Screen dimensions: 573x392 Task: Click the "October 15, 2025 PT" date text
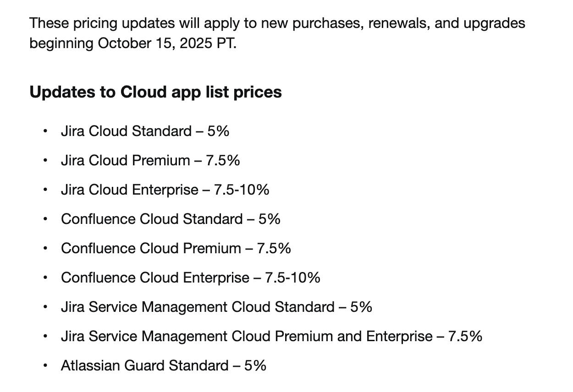click(x=167, y=44)
